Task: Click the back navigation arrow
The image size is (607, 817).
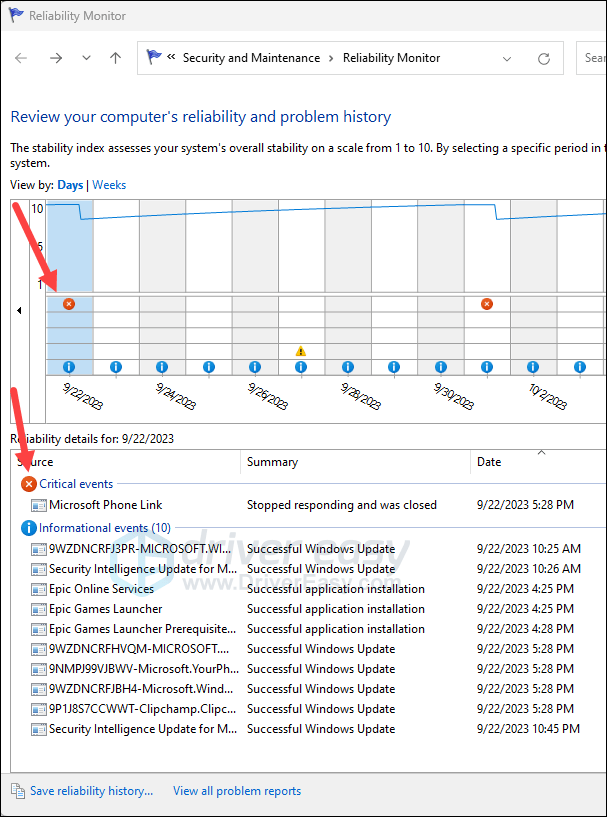Action: click(20, 58)
